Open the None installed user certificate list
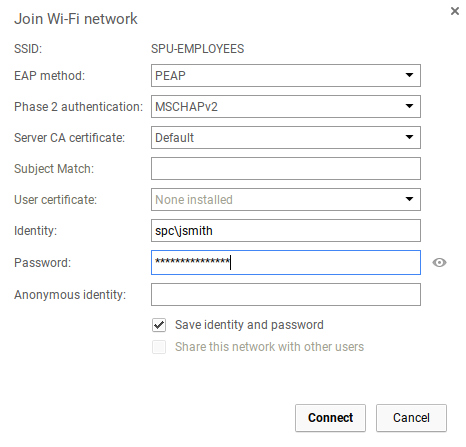 (x=286, y=199)
